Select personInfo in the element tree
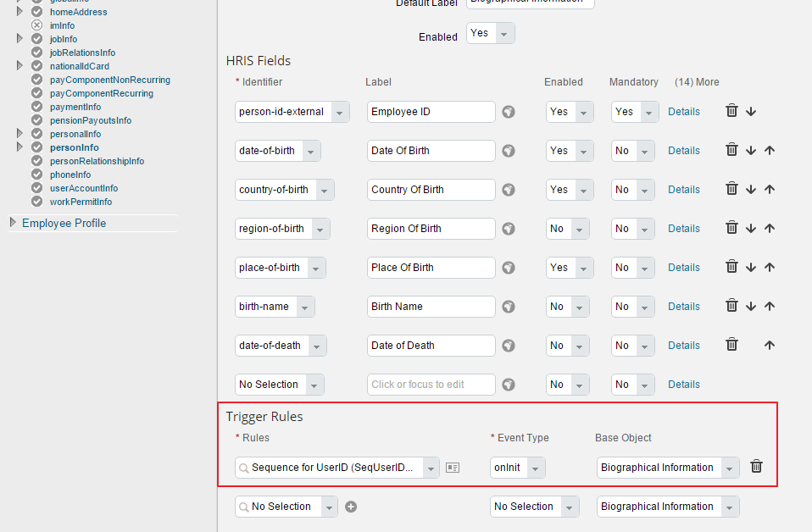 (74, 147)
